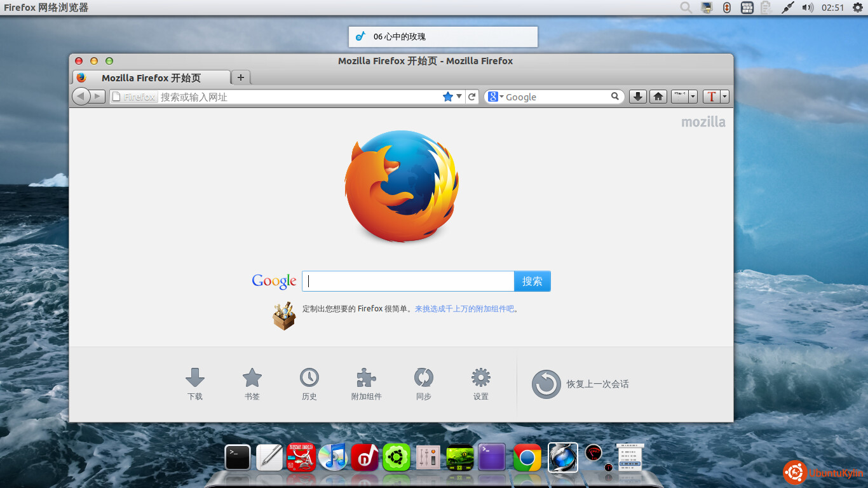Focus the Google search field on the page
868x488 pixels.
408,281
